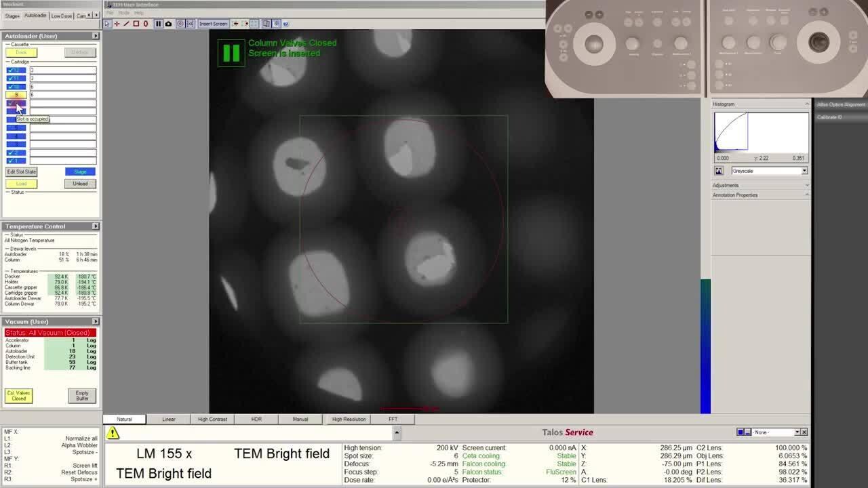Choose the line annotation tool
This screenshot has width=868, height=488.
click(126, 24)
